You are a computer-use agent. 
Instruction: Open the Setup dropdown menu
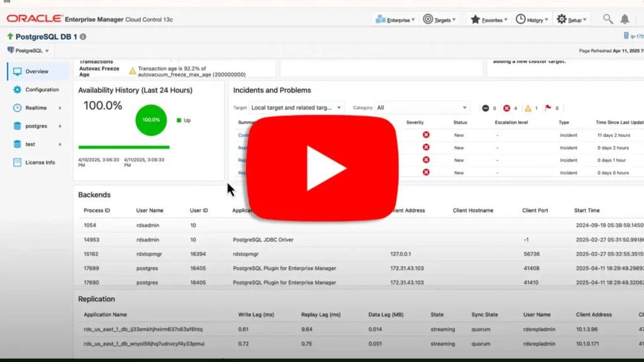(x=572, y=19)
